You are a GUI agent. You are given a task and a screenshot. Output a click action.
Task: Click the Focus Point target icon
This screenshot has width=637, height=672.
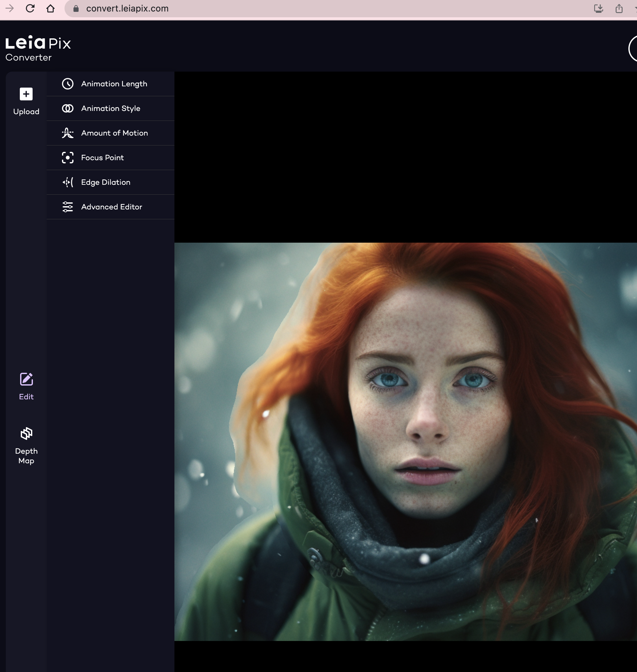tap(68, 158)
